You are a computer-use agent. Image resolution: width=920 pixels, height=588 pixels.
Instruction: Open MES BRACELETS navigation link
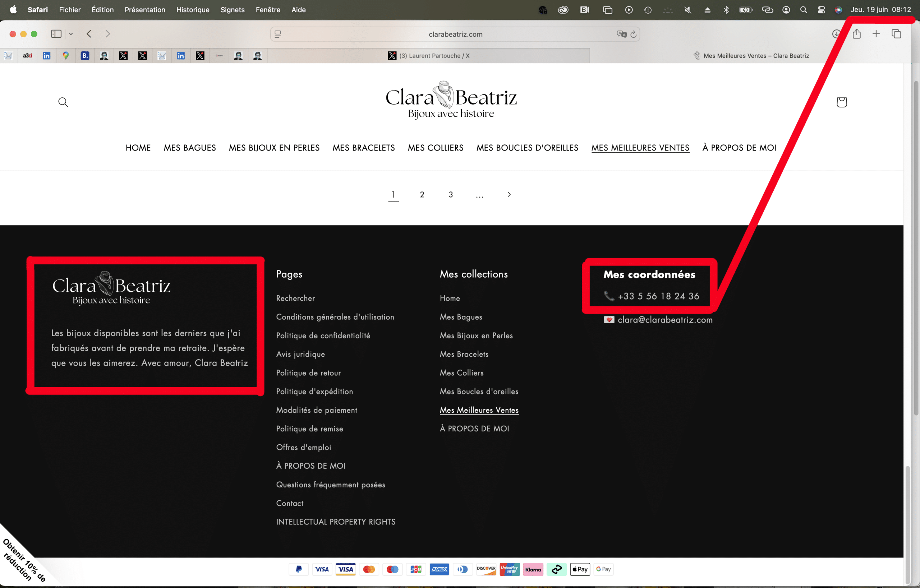coord(363,148)
